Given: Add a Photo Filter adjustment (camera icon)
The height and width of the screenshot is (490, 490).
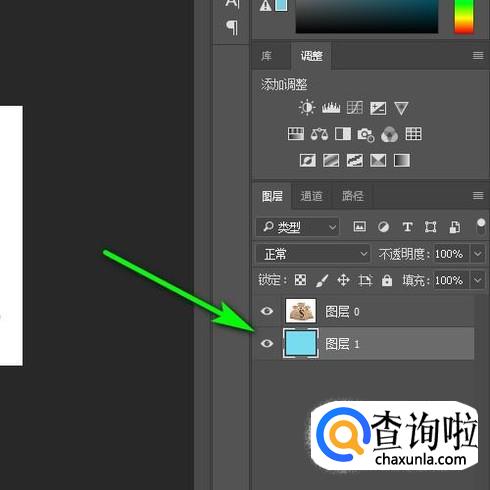Looking at the screenshot, I should coord(366,135).
